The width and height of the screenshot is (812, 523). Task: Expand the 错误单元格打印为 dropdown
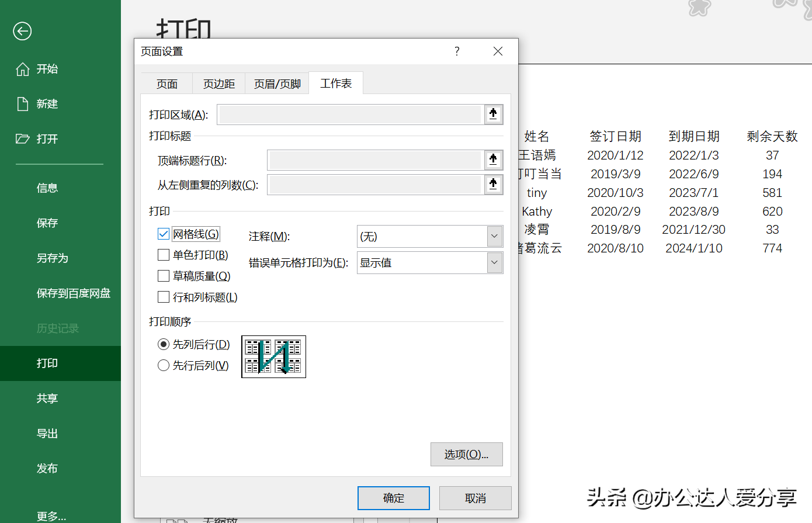(494, 263)
